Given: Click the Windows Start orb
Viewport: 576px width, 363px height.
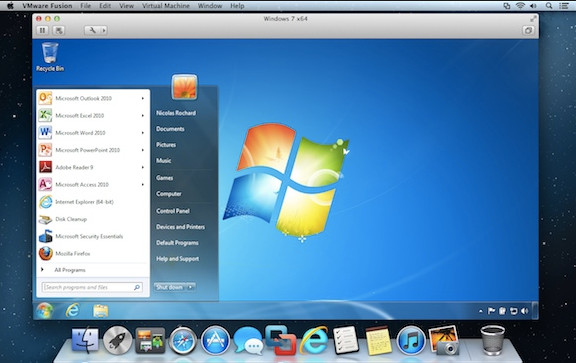Looking at the screenshot, I should pos(45,311).
